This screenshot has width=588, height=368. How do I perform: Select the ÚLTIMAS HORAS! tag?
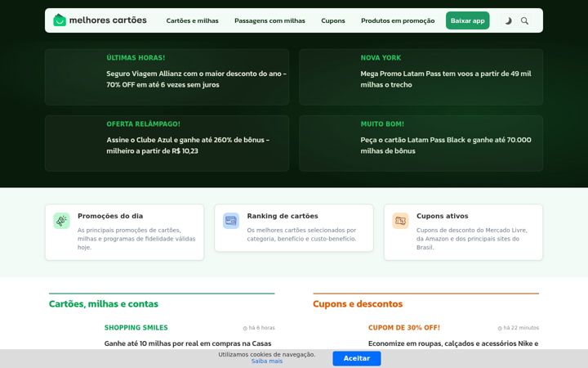pos(136,58)
